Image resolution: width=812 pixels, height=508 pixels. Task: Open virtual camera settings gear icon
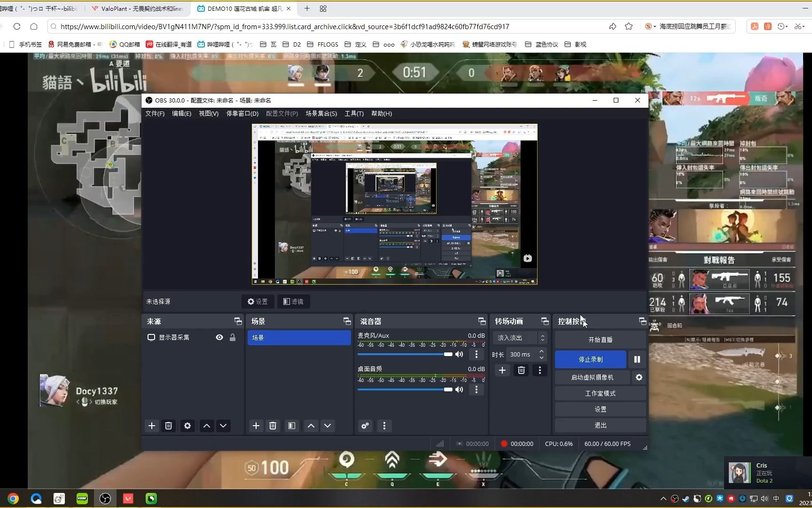639,377
